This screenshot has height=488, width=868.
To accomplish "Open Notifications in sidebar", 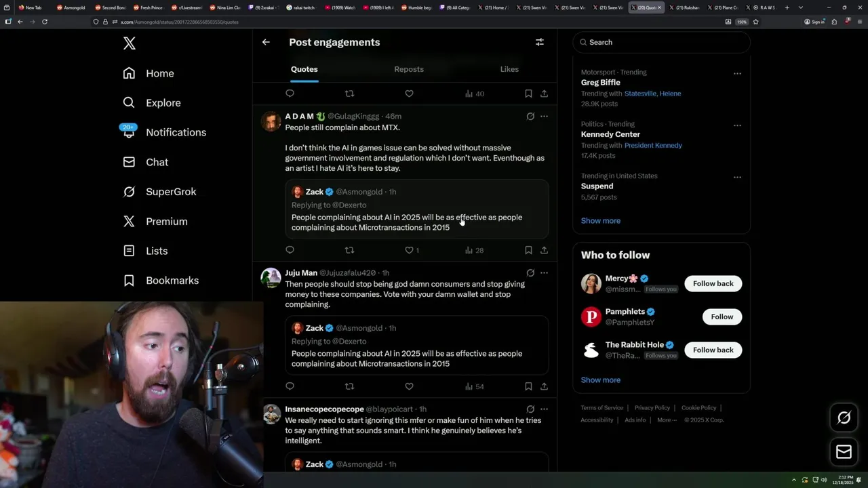I will click(164, 132).
